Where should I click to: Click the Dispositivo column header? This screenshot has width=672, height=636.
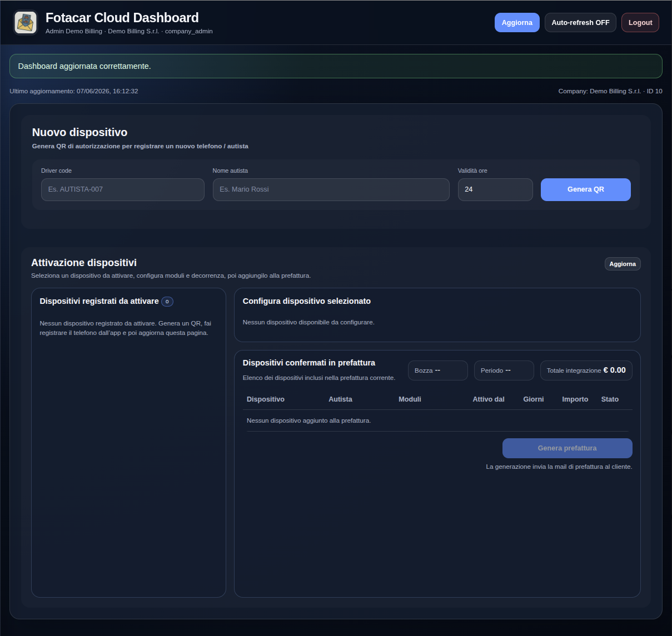tap(266, 399)
